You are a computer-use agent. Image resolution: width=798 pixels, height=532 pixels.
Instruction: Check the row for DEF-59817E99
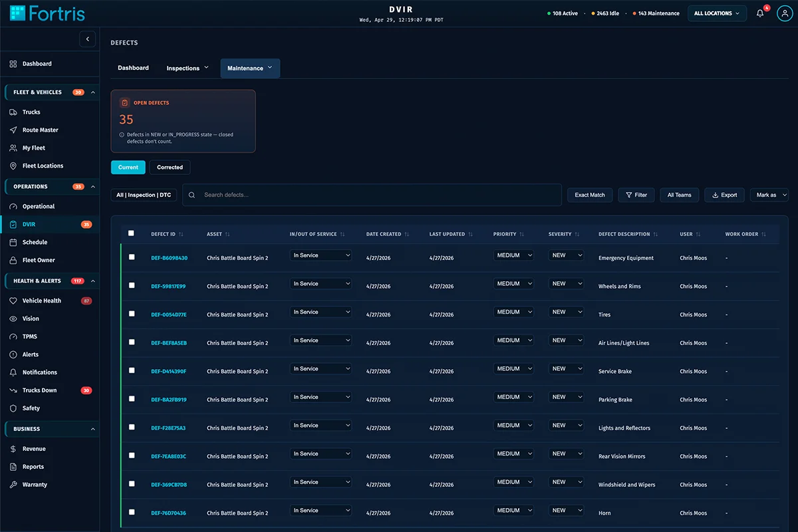coord(131,285)
